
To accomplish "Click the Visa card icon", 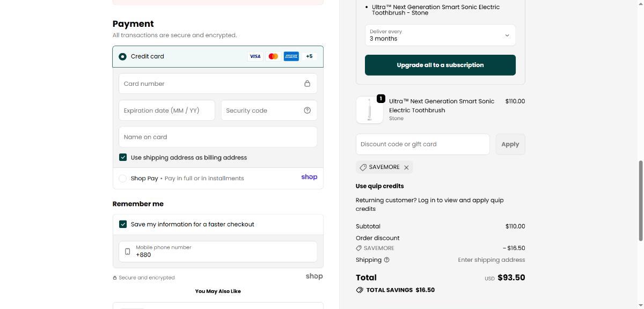I will (255, 56).
